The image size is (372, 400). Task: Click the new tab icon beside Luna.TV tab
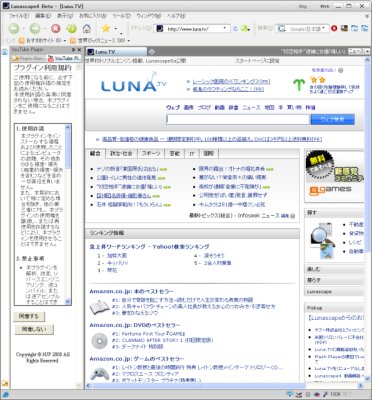pyautogui.click(x=151, y=52)
